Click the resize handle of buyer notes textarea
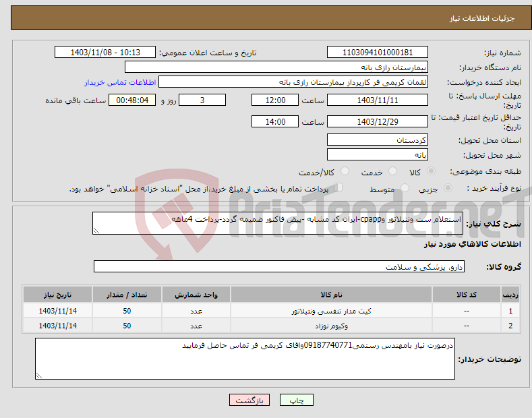Screen dimensions: 532x418 pyautogui.click(x=39, y=376)
